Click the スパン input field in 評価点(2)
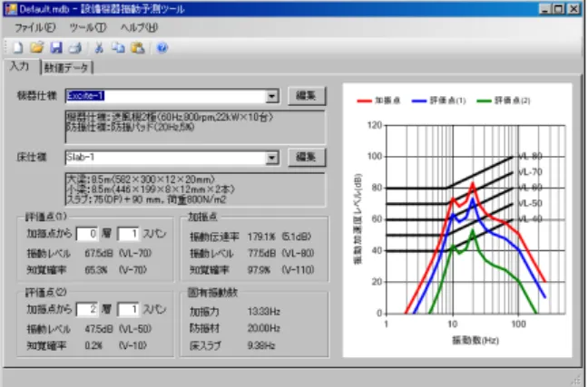 (x=128, y=309)
